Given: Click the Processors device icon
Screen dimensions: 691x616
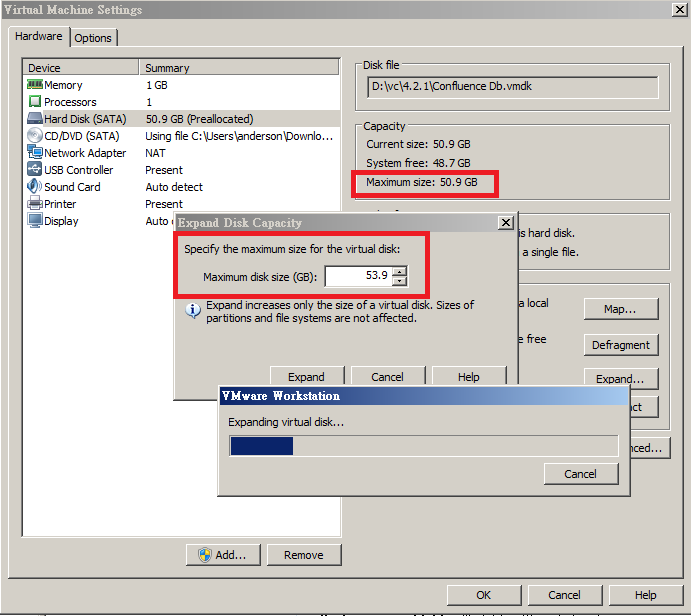Looking at the screenshot, I should coord(35,101).
